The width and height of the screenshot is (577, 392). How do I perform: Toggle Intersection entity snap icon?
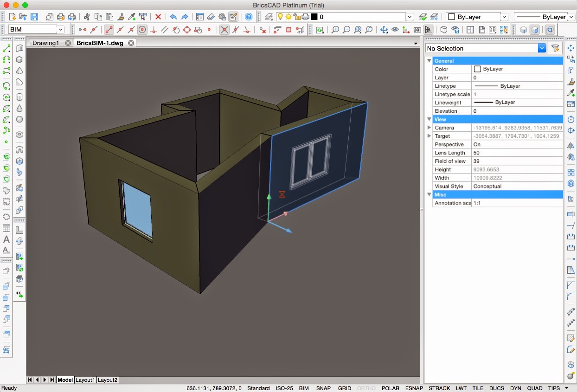tap(224, 30)
